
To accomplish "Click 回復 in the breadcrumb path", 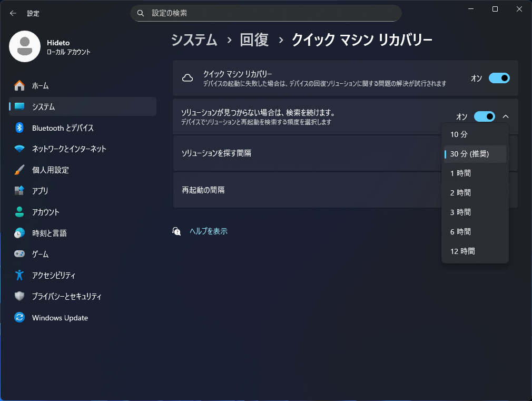I will coord(254,39).
